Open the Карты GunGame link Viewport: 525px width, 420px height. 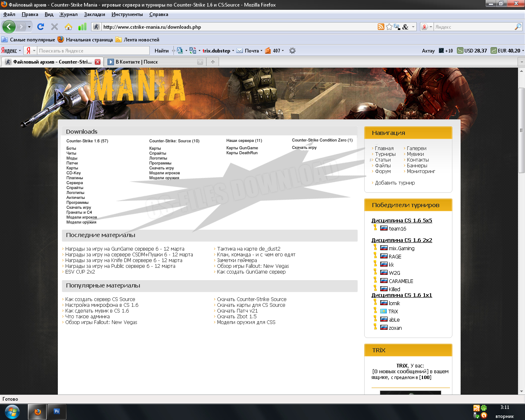(242, 148)
